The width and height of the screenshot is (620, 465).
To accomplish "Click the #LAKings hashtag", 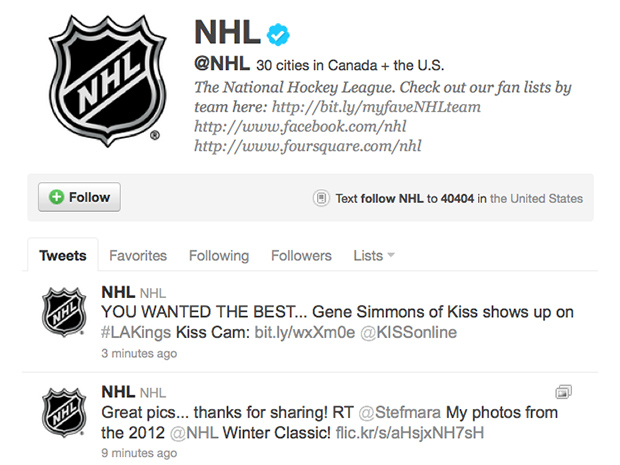I will click(x=138, y=331).
